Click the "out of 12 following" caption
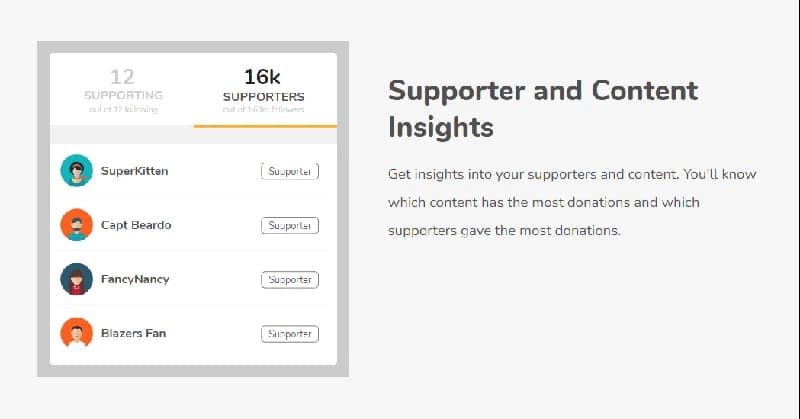 (123, 110)
